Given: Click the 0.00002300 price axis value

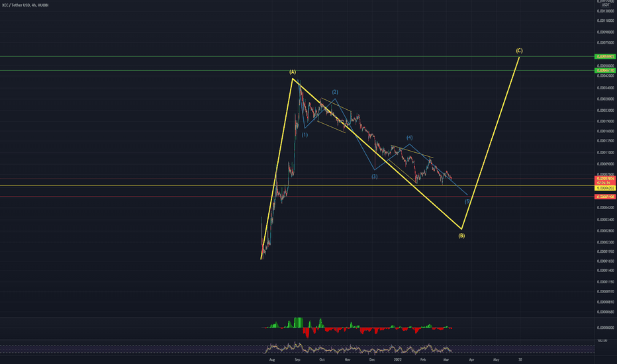Looking at the screenshot, I should point(605,242).
